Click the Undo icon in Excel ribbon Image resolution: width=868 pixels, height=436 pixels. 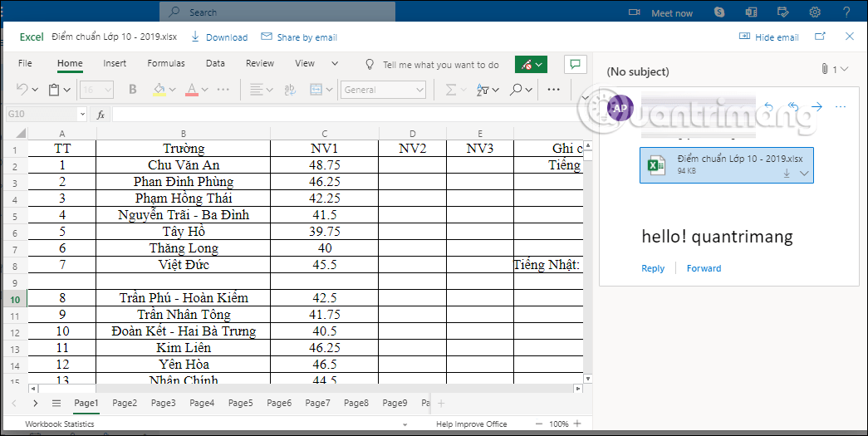[x=22, y=90]
